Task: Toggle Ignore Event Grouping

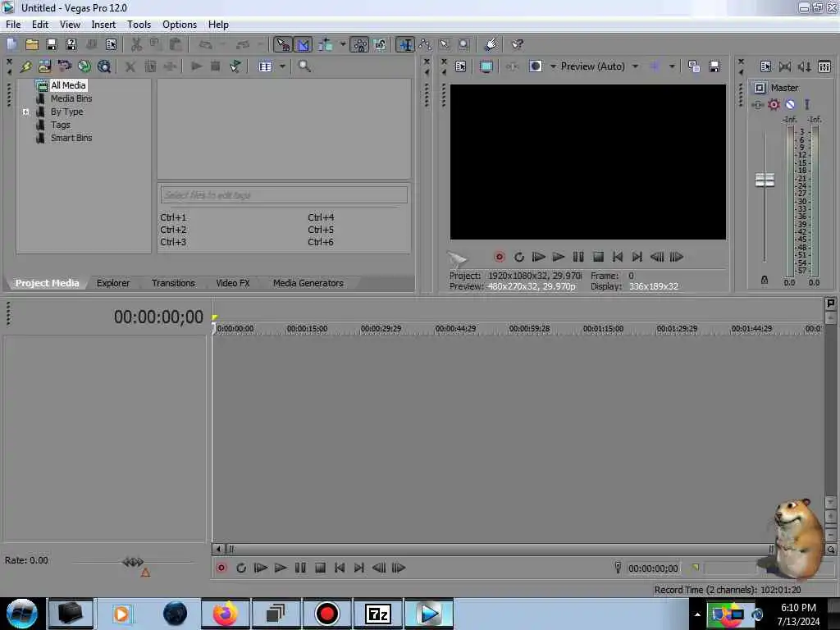Action: pyautogui.click(x=380, y=44)
